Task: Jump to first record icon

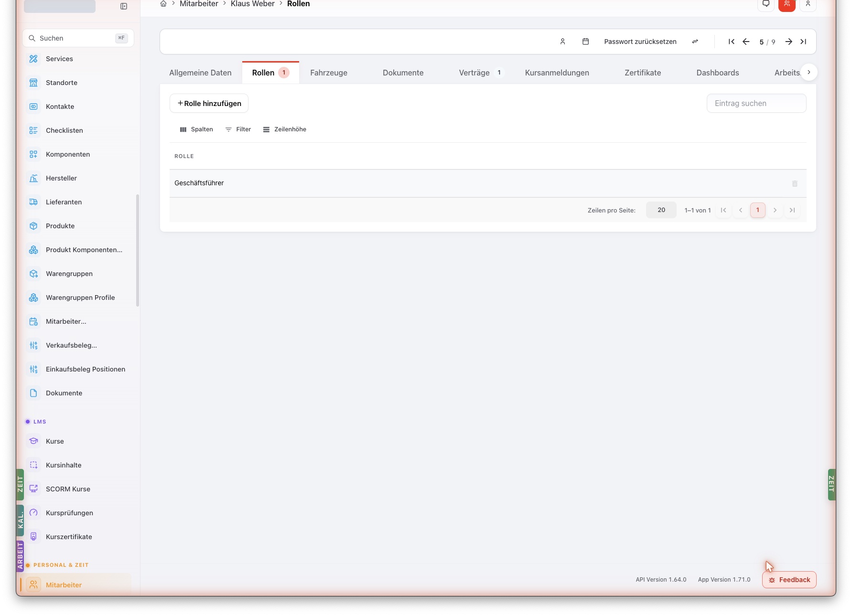Action: pyautogui.click(x=731, y=42)
